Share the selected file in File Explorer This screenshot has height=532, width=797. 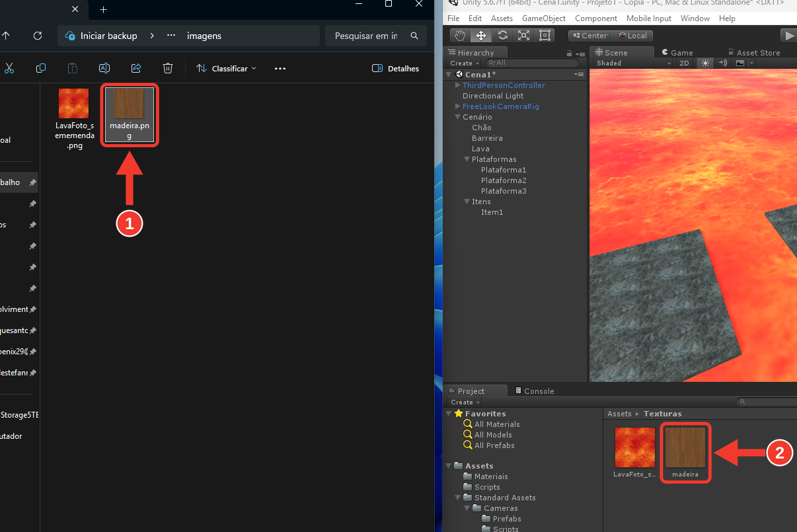(x=136, y=68)
